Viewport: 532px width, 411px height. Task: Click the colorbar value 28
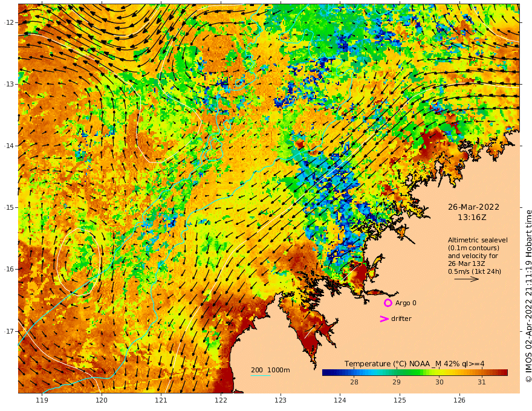tap(354, 382)
